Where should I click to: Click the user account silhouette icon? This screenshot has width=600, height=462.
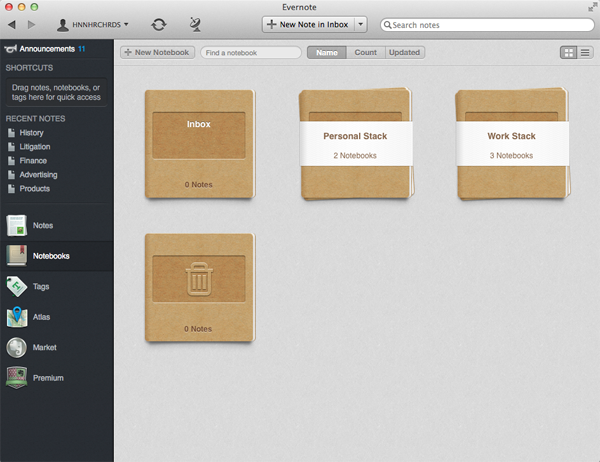pos(63,25)
